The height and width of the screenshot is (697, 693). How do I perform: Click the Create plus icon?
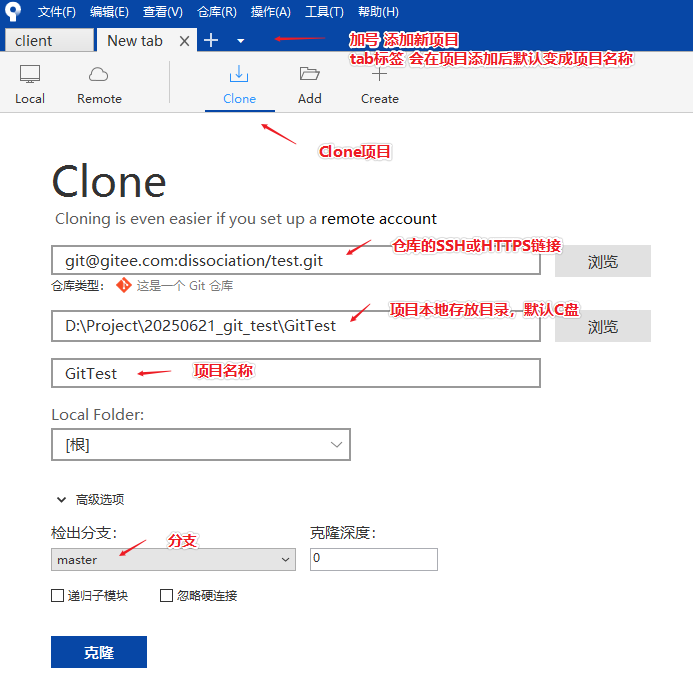pyautogui.click(x=379, y=75)
